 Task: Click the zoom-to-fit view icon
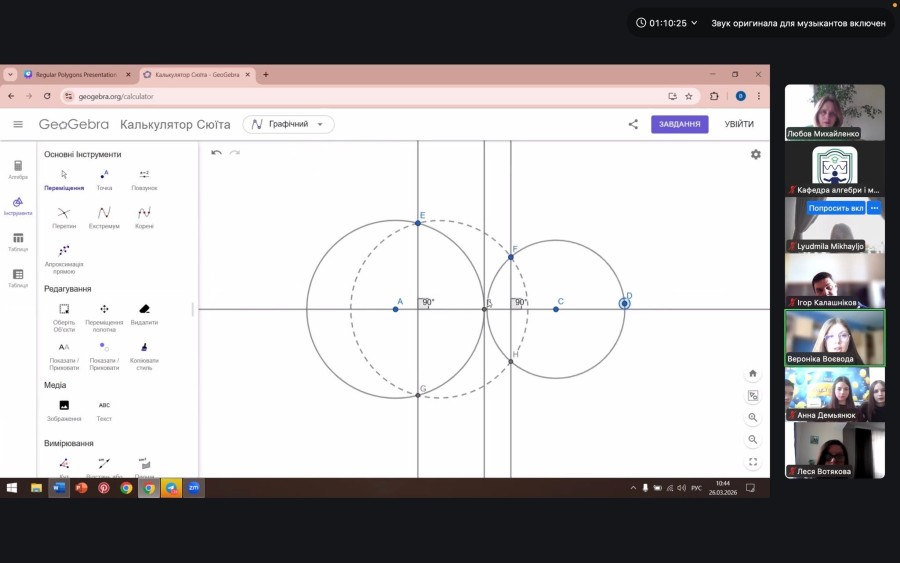752,395
